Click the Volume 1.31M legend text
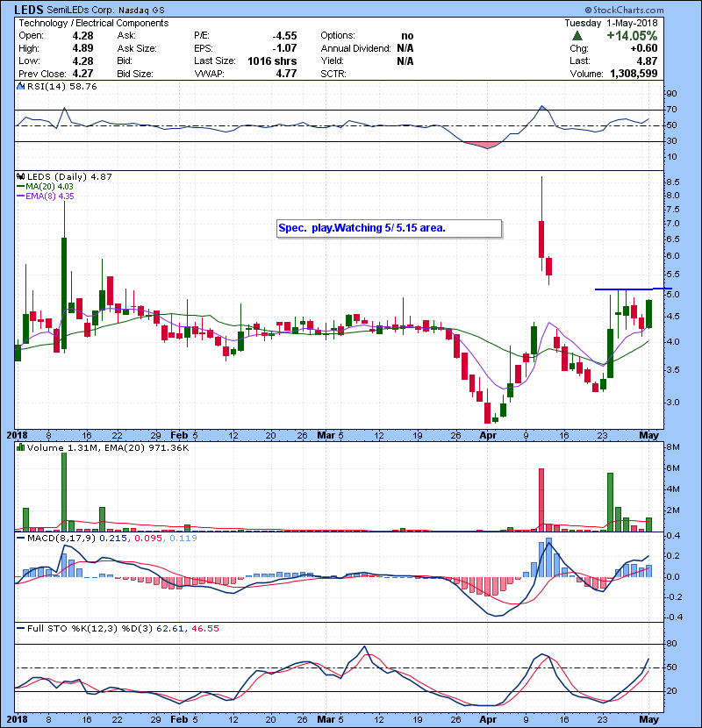Viewport: 702px width, 728px height. click(x=64, y=447)
